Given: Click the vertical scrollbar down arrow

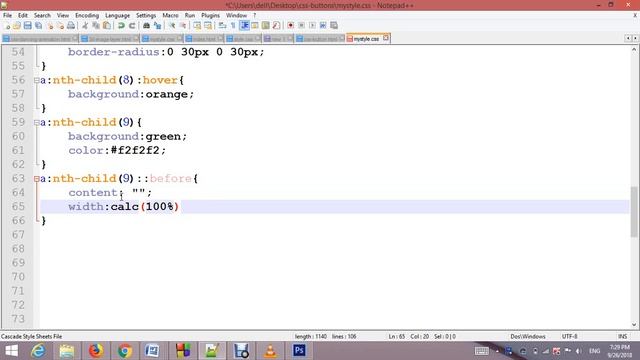Looking at the screenshot, I should tap(634, 325).
